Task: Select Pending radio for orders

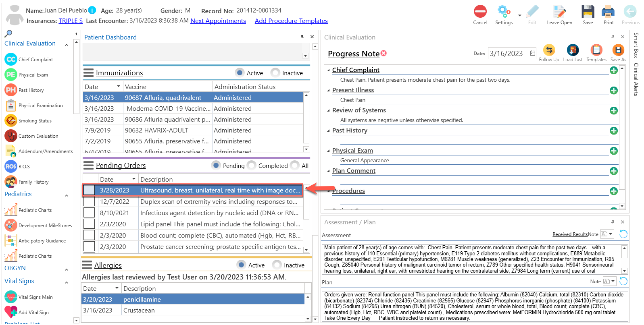Action: pos(216,166)
